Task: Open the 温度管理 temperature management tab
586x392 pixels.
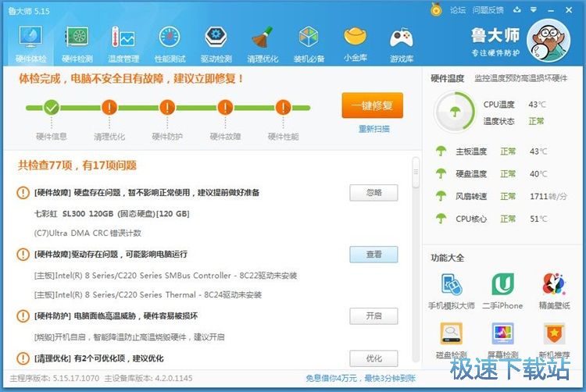Action: click(x=123, y=44)
